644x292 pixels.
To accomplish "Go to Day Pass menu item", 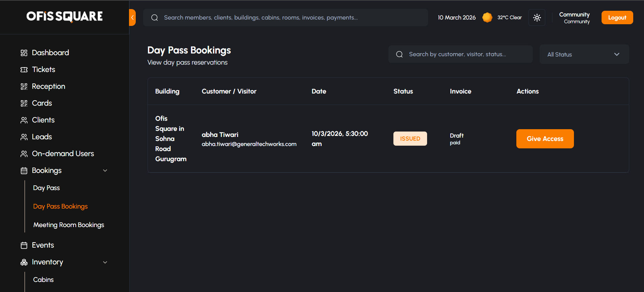I will click(46, 188).
